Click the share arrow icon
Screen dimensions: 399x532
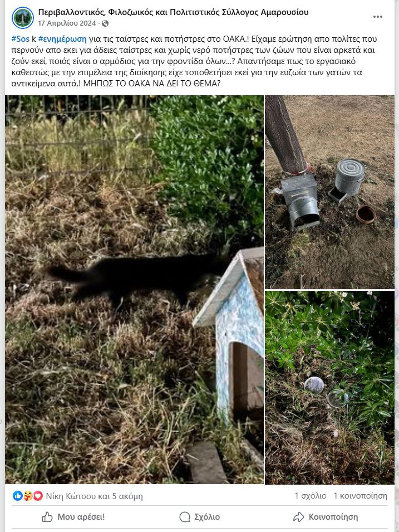click(x=299, y=517)
